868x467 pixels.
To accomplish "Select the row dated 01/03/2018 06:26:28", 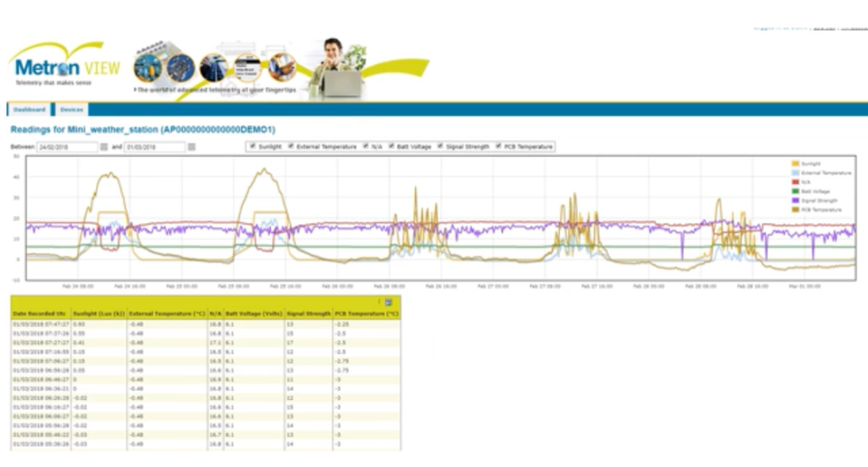I will (205, 397).
